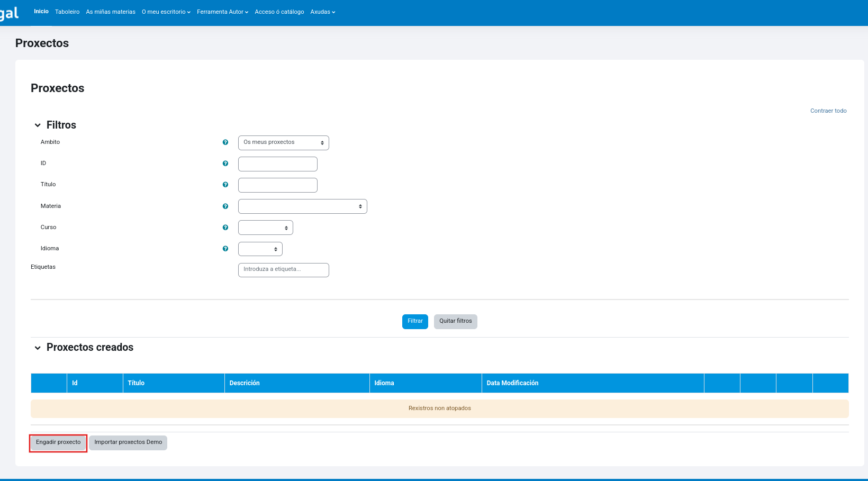Screen dimensions: 868x481
Task: Click Engadir proxecto button
Action: click(58, 442)
